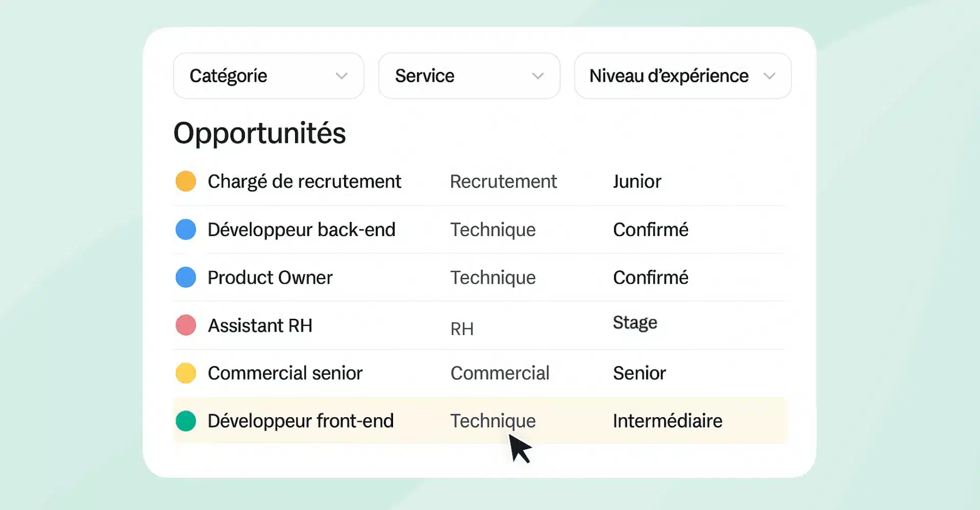This screenshot has width=980, height=510.
Task: Click the orange dot beside Chargé de recrutement
Action: pyautogui.click(x=186, y=182)
